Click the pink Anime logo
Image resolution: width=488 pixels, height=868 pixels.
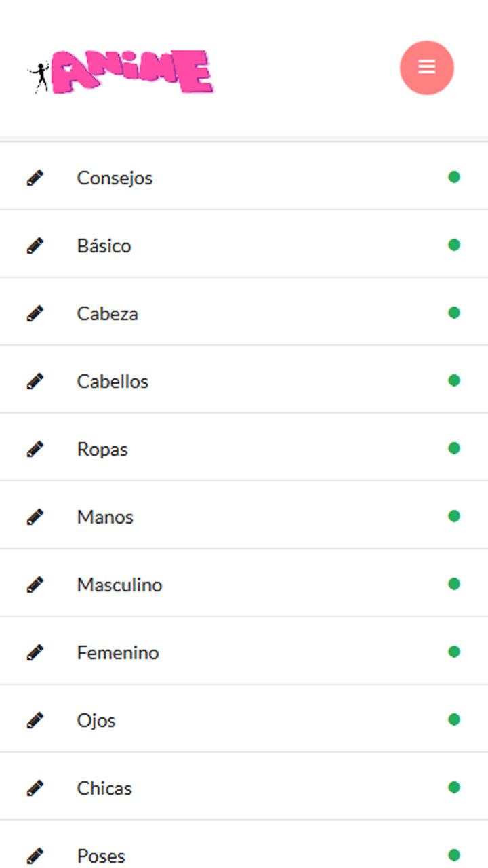click(x=122, y=71)
